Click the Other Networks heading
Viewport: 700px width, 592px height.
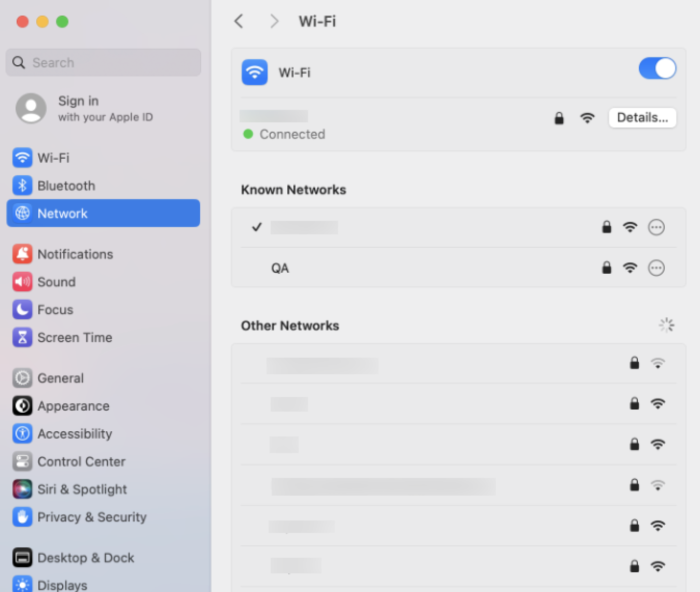tap(290, 326)
